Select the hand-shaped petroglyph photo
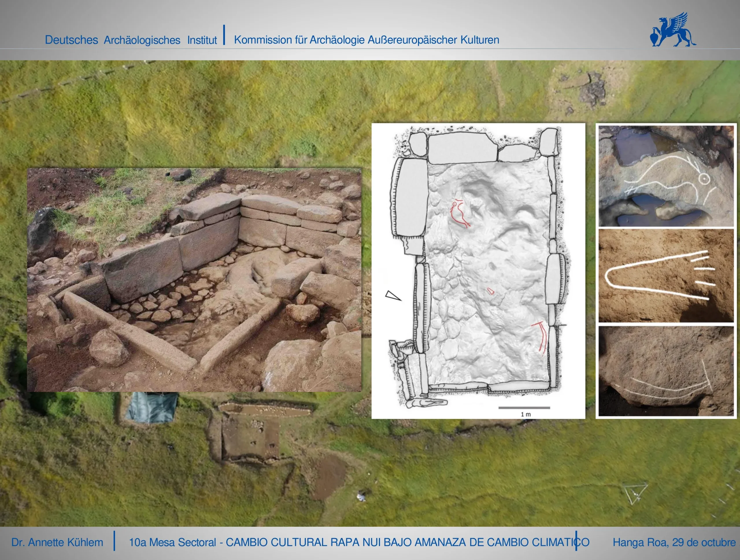Screen dimensions: 740x560 666,276
